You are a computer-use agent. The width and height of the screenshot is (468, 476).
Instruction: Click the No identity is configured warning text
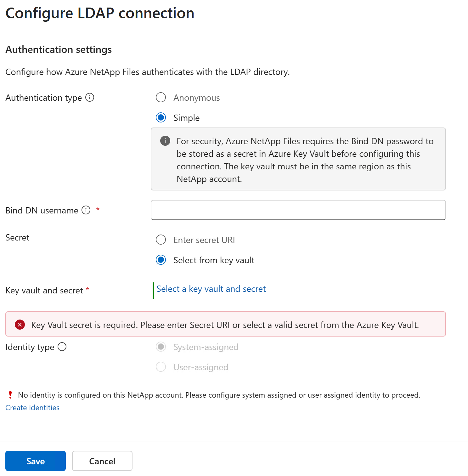tap(219, 395)
